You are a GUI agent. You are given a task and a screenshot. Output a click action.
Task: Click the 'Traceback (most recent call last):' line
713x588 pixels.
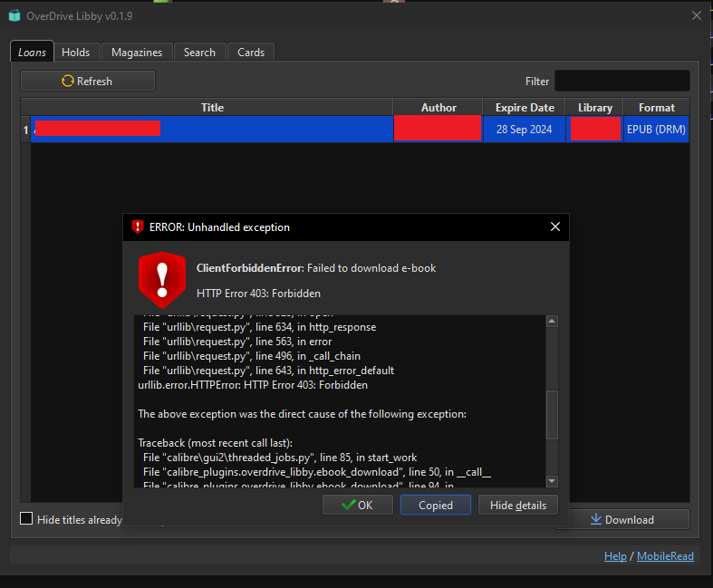click(x=215, y=443)
